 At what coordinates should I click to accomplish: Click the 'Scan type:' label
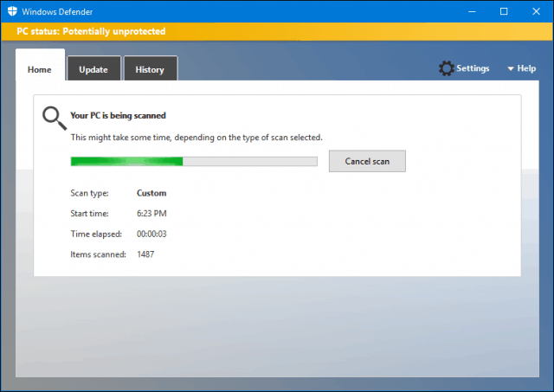[x=89, y=193]
